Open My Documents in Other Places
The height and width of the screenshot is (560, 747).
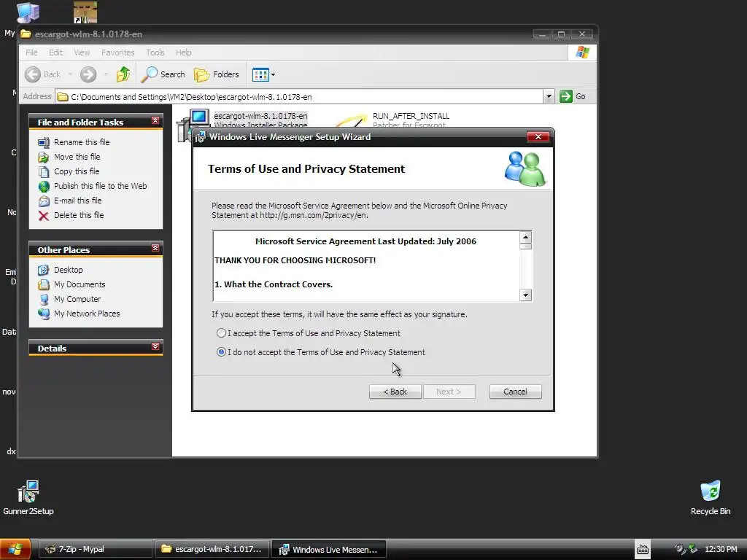tap(80, 284)
